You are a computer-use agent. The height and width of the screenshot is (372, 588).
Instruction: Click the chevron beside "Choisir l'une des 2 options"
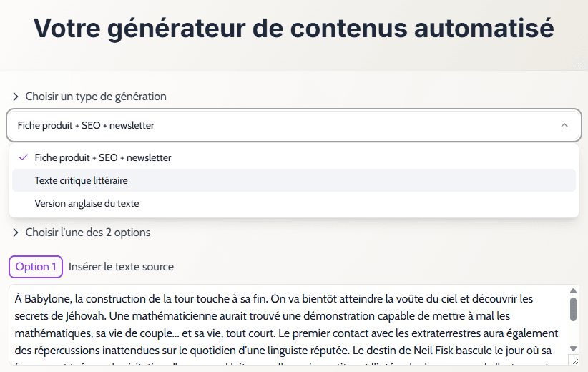click(16, 232)
